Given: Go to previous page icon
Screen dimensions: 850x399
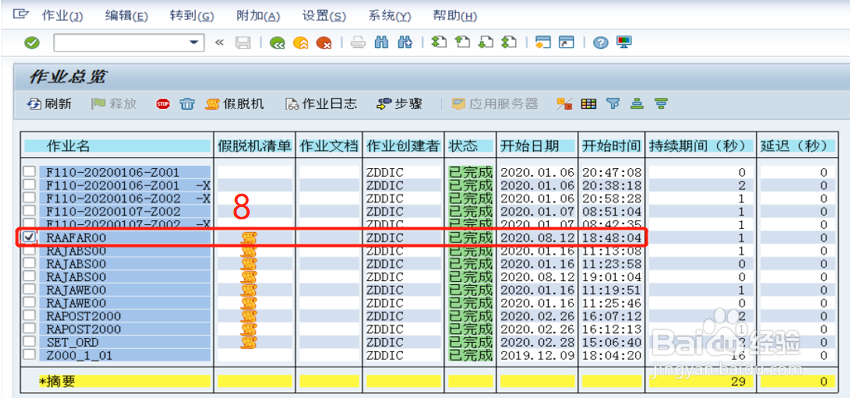Looking at the screenshot, I should pyautogui.click(x=462, y=43).
